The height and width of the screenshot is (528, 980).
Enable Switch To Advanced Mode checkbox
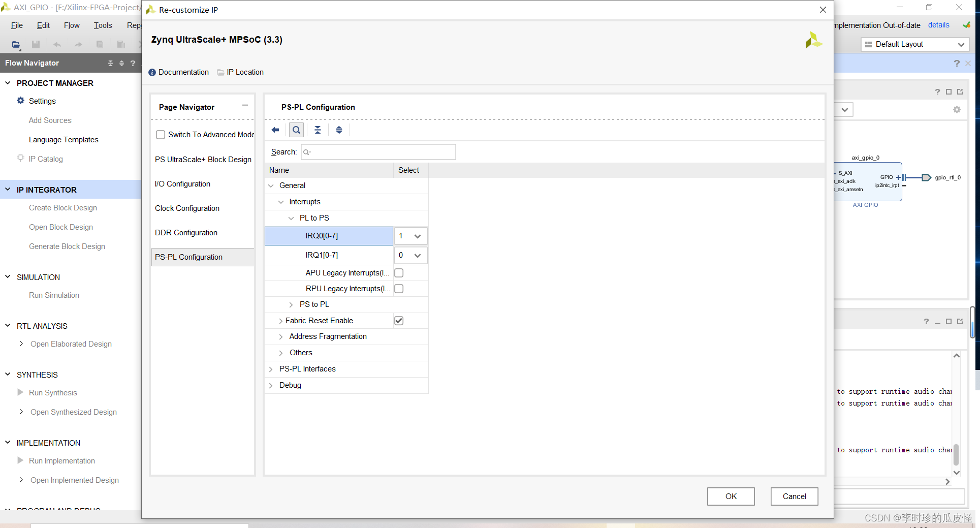pos(161,135)
